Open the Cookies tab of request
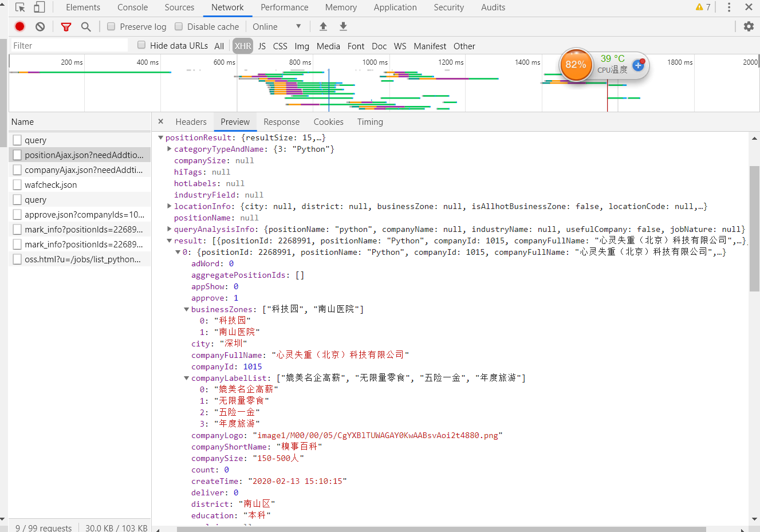This screenshot has width=760, height=532. 328,122
